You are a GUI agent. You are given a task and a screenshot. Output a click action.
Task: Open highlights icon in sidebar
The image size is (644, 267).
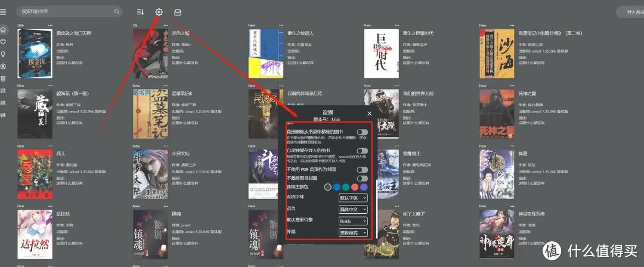point(3,66)
